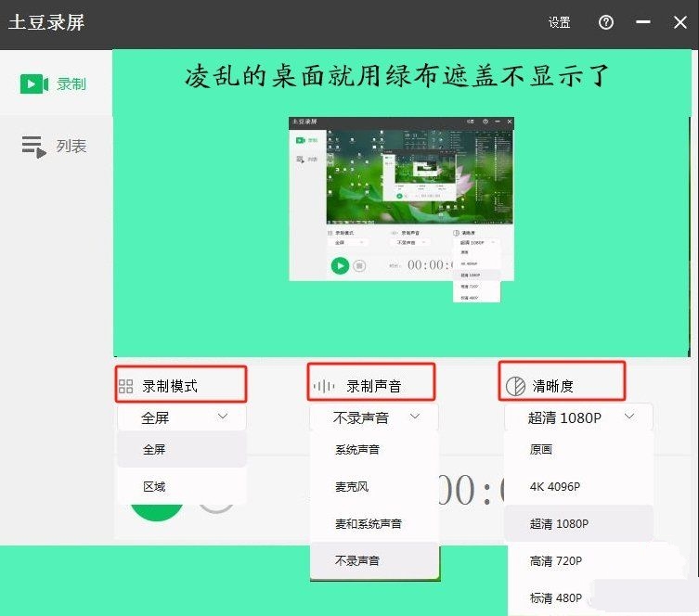Select 高清 720P quality option

click(x=554, y=560)
